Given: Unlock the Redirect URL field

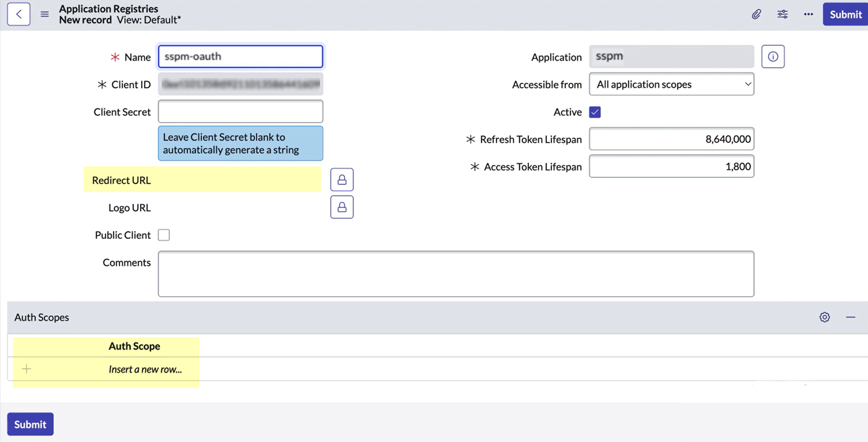Looking at the screenshot, I should [341, 180].
